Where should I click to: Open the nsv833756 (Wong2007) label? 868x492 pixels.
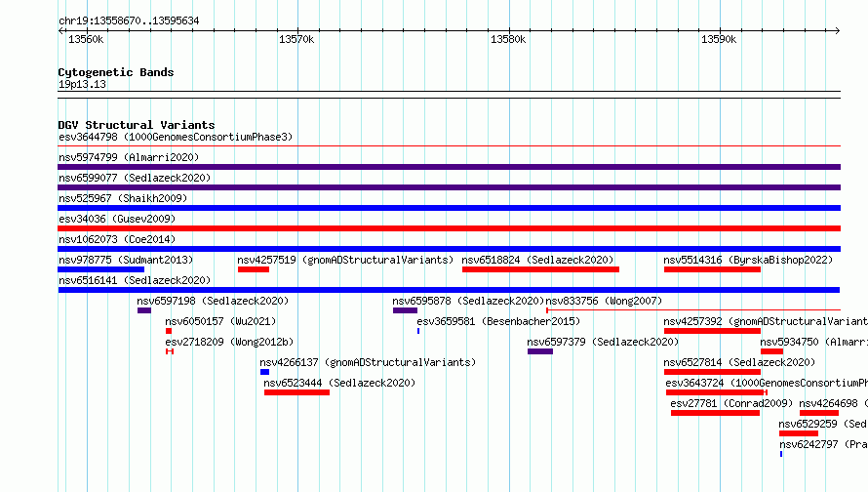[604, 301]
